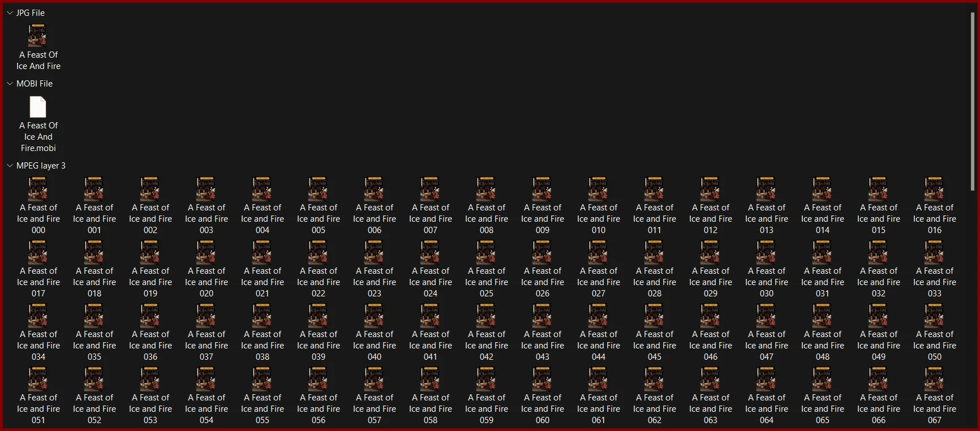980x431 pixels.
Task: Select MP3 track 017 icon
Action: pos(38,252)
